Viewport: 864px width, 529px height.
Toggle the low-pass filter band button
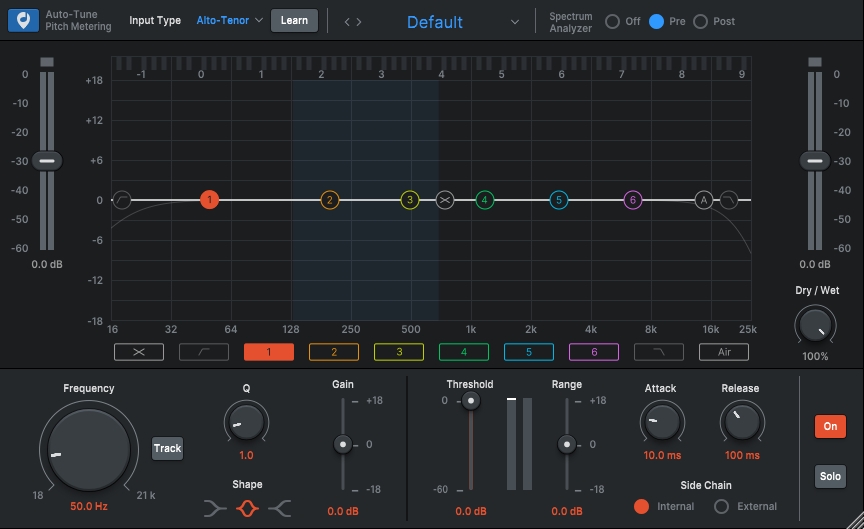[659, 352]
